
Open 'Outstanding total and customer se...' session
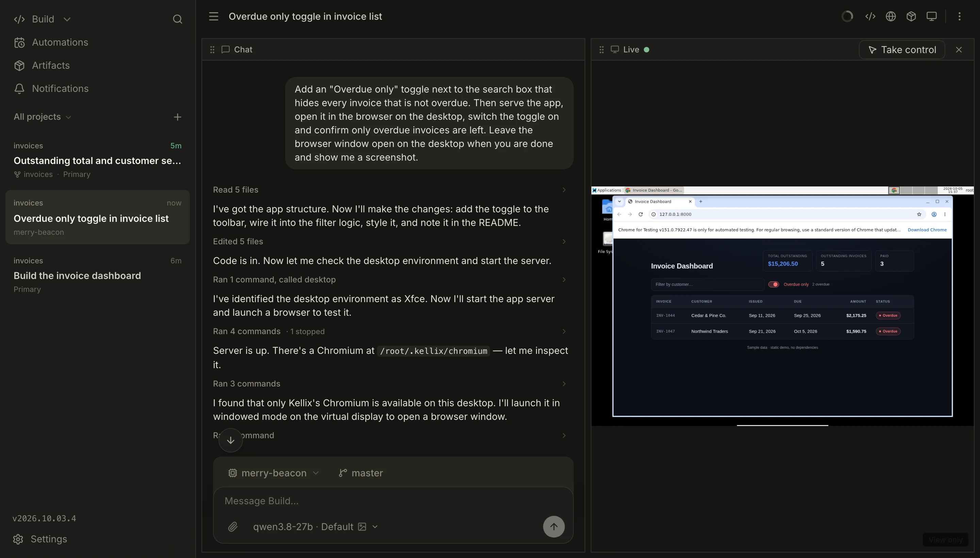[97, 160]
